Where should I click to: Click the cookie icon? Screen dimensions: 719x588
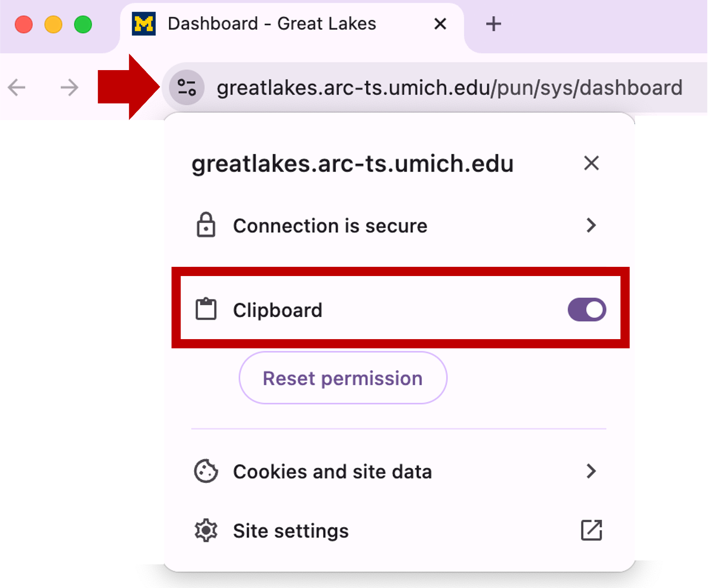(206, 471)
